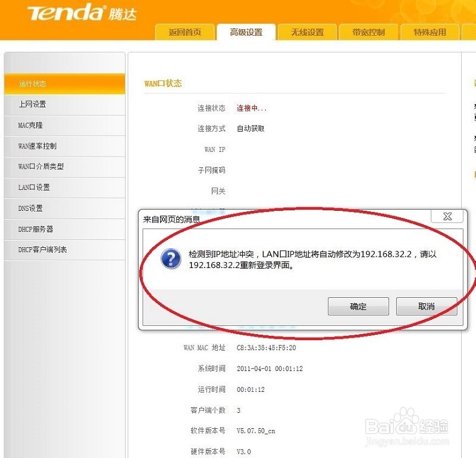Cancel with the 取消 button
The width and height of the screenshot is (476, 458).
427,306
